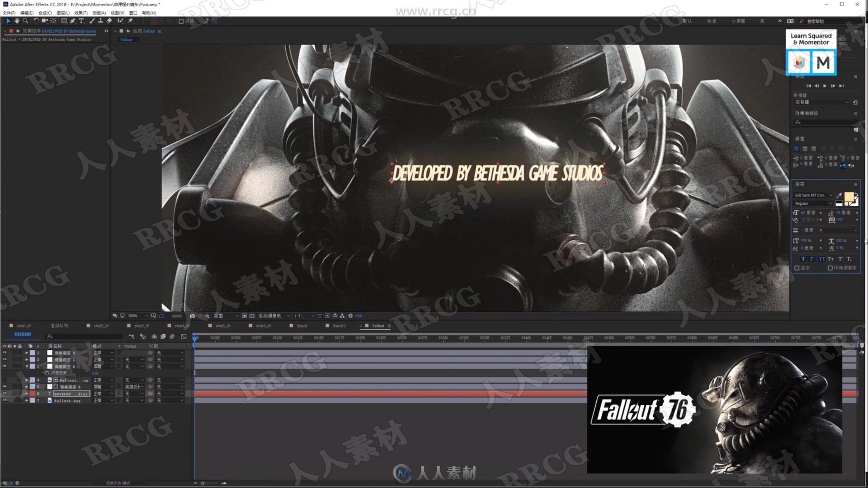868x488 pixels.
Task: Switch to the 渲染队列 render queue tab
Action: [59, 326]
